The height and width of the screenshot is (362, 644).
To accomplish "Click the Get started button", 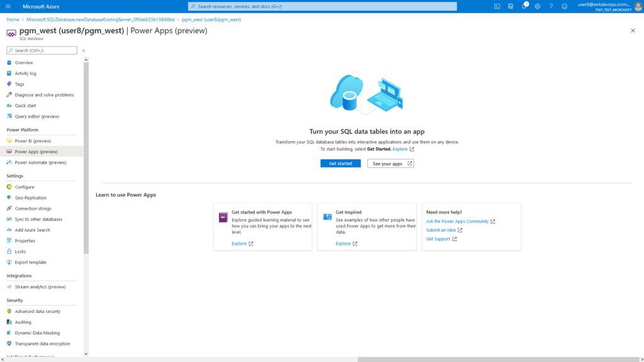I will (x=340, y=163).
